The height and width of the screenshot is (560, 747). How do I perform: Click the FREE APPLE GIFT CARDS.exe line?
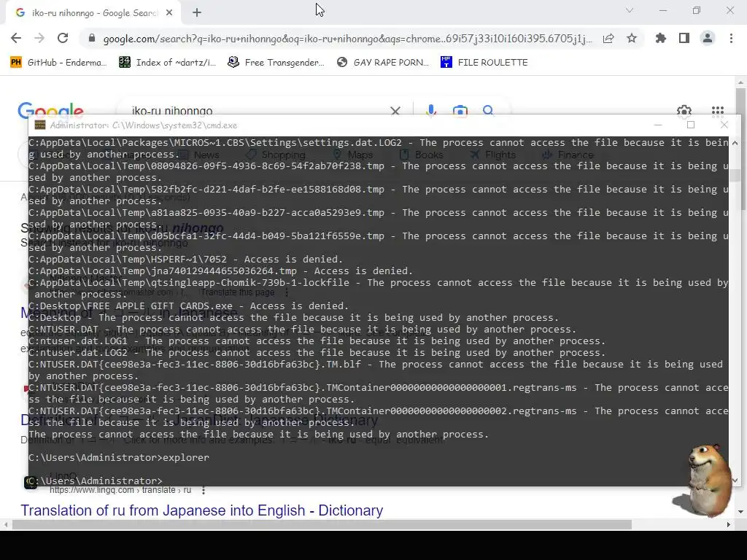pos(189,306)
